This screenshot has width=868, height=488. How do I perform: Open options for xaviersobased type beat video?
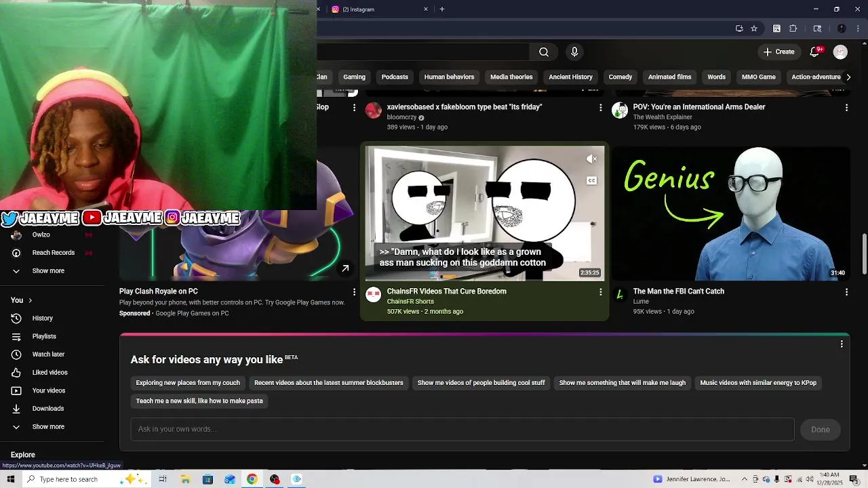pos(600,108)
